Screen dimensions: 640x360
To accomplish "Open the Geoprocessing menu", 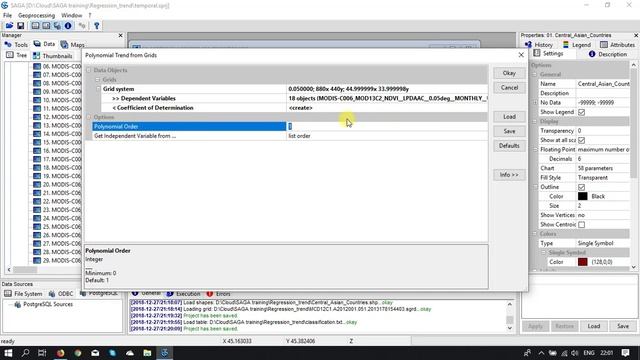I will coord(36,15).
